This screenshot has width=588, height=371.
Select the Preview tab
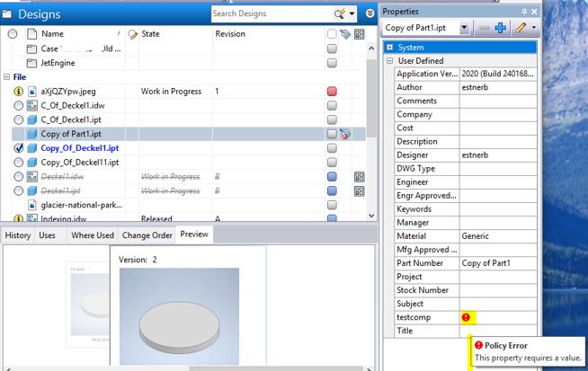194,234
